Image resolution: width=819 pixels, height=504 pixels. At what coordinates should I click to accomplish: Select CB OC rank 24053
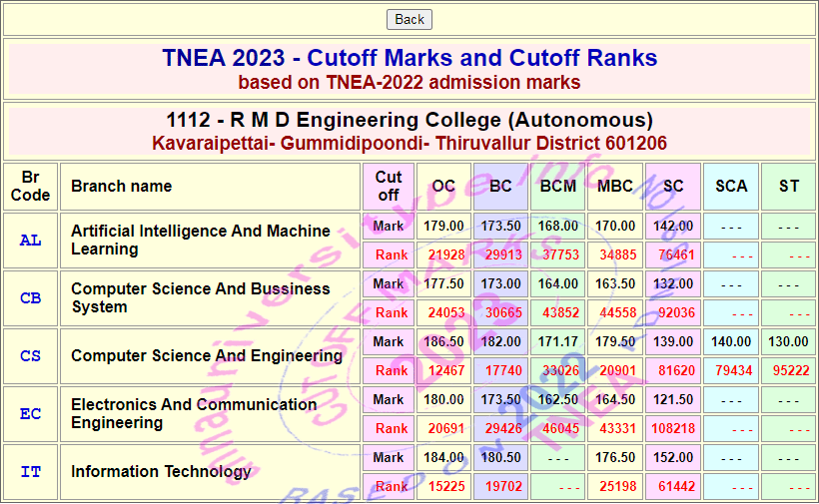coord(446,312)
